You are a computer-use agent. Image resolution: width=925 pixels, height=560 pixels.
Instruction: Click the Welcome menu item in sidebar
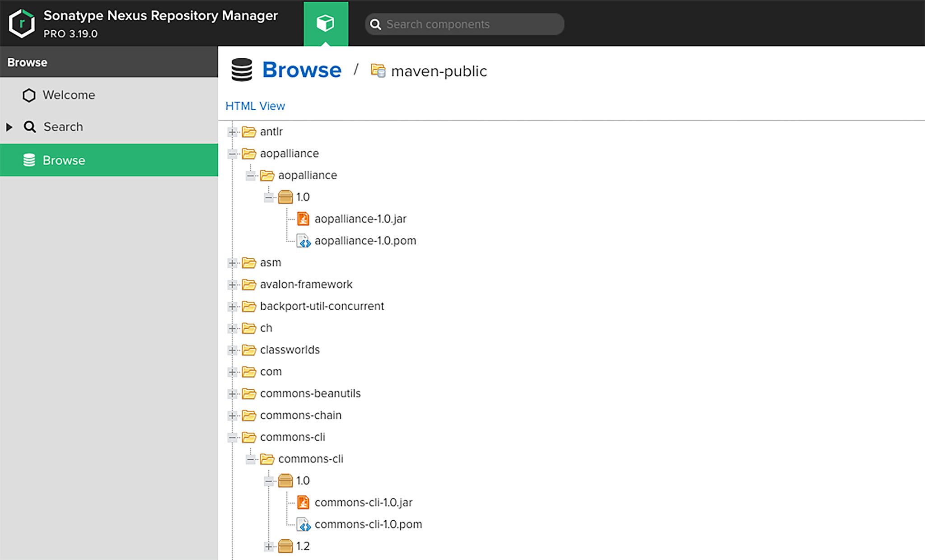pyautogui.click(x=68, y=94)
